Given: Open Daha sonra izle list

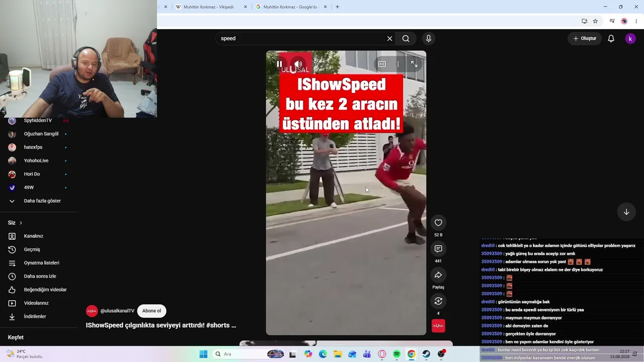Looking at the screenshot, I should point(39,277).
